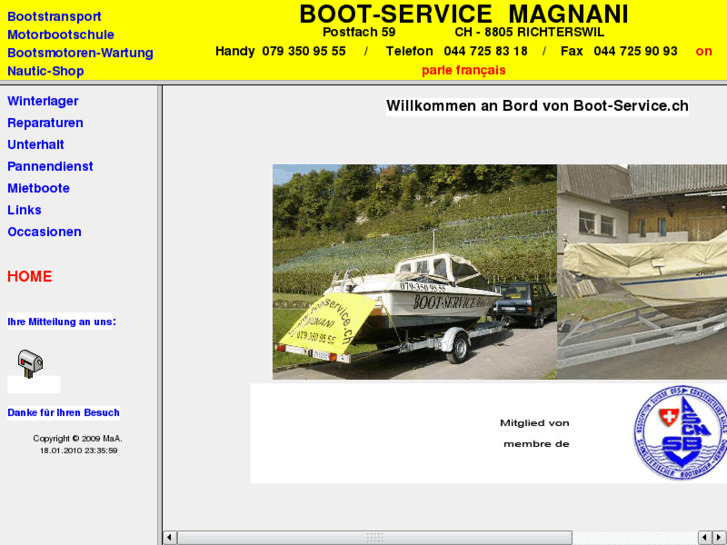This screenshot has height=545, width=727.
Task: Click the 'membre de' label
Action: pyautogui.click(x=536, y=444)
